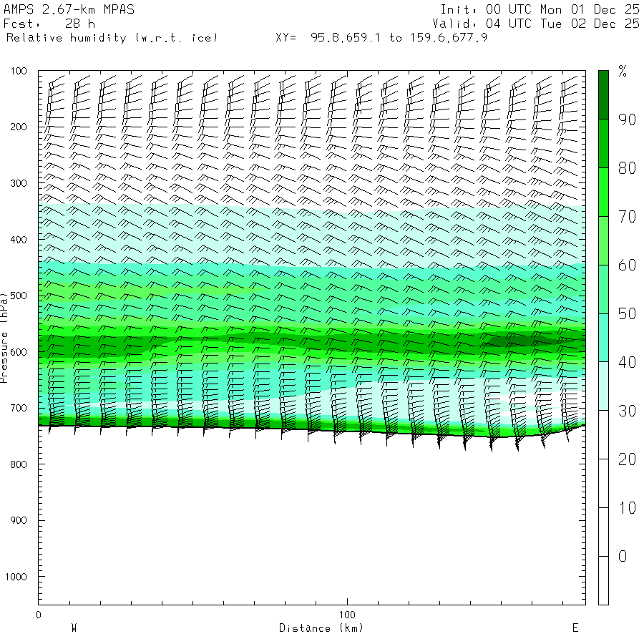Image resolution: width=644 pixels, height=644 pixels.
Task: Click the 'Relative humidity (w.r.t. ice)' label
Action: pos(112,38)
